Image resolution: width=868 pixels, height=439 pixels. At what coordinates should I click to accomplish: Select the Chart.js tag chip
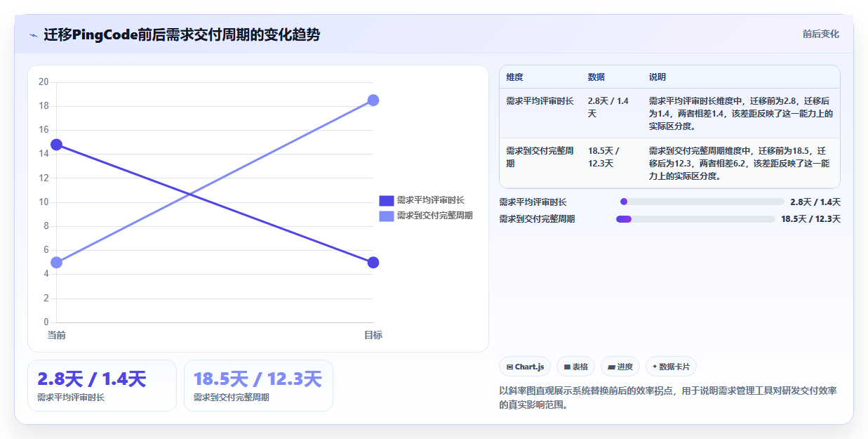(x=525, y=367)
